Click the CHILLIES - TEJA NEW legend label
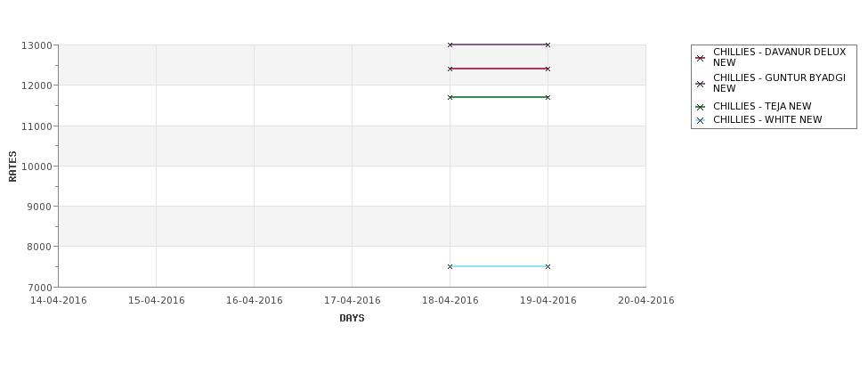This screenshot has height=382, width=868. tap(762, 106)
